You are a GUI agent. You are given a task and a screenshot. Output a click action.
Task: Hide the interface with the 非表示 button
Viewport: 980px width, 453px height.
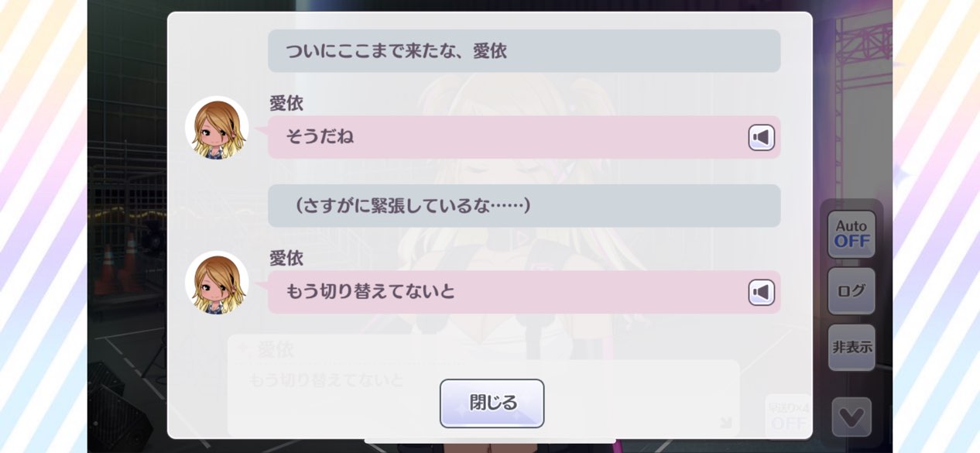click(852, 348)
